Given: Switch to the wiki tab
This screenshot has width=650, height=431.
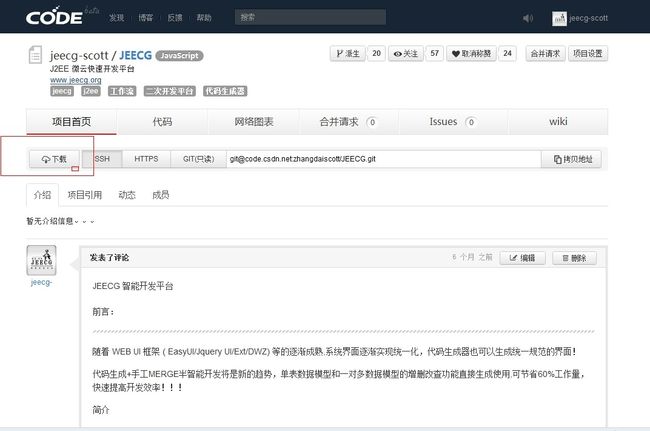Looking at the screenshot, I should tap(558, 122).
